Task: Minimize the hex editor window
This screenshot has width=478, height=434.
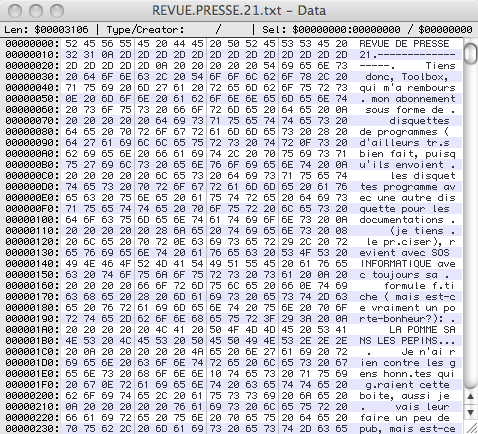Action: (x=36, y=11)
